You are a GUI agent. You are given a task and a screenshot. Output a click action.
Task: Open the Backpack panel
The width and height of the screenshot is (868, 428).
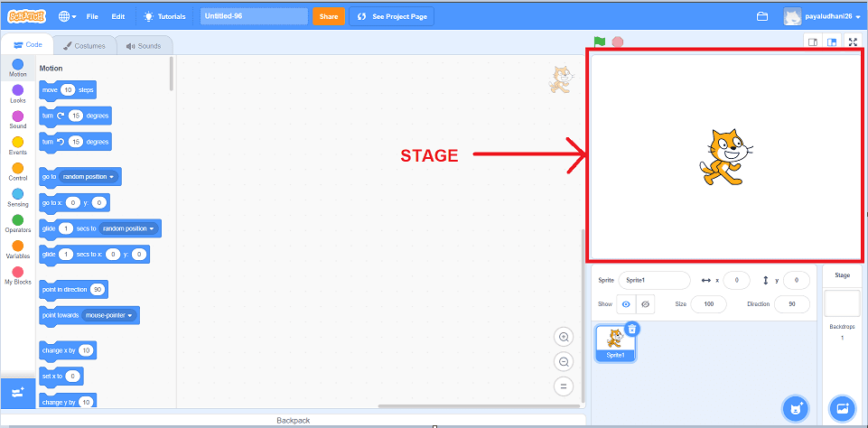pyautogui.click(x=293, y=421)
